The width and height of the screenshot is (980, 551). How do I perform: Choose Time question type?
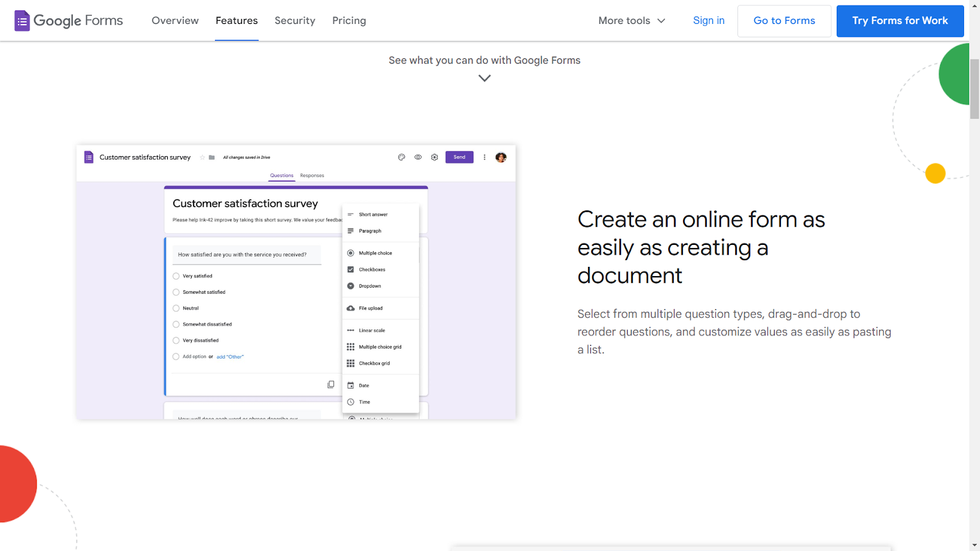click(x=380, y=402)
